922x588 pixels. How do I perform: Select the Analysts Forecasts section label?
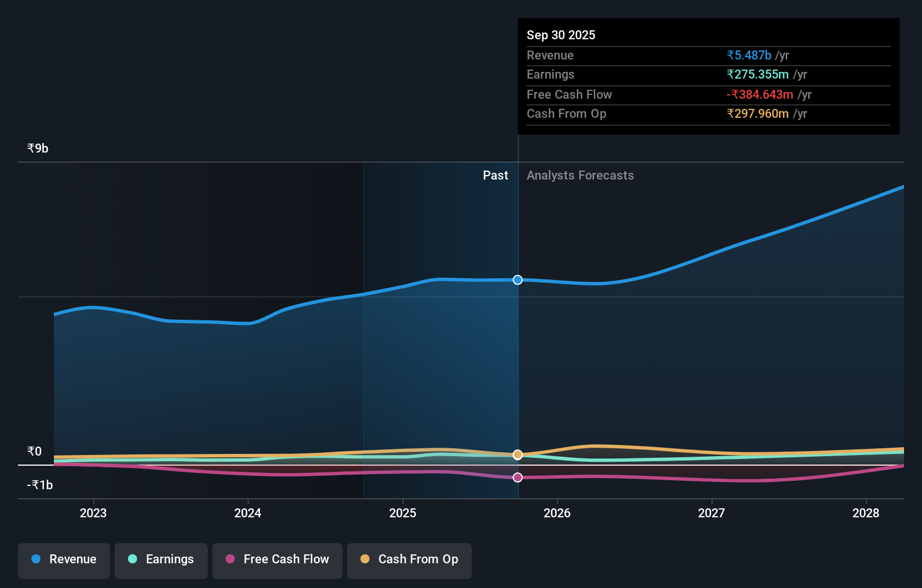pyautogui.click(x=580, y=175)
